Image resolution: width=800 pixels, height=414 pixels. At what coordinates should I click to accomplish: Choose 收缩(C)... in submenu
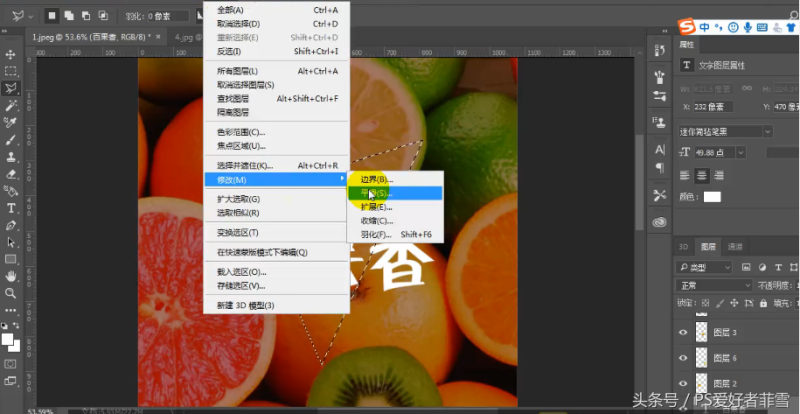pyautogui.click(x=394, y=221)
